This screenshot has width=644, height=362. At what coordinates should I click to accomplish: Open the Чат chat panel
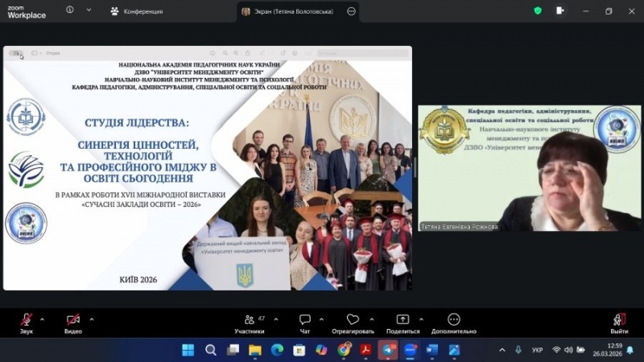[x=305, y=320]
